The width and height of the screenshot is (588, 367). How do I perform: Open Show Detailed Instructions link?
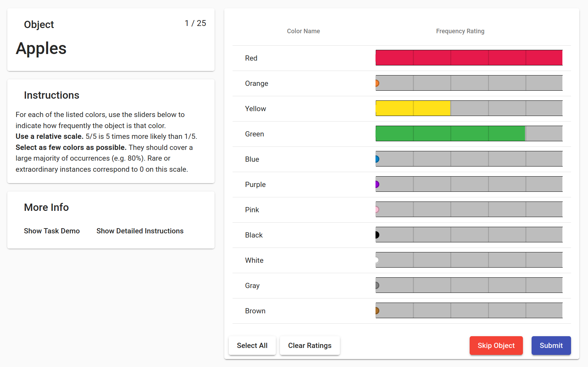[140, 231]
